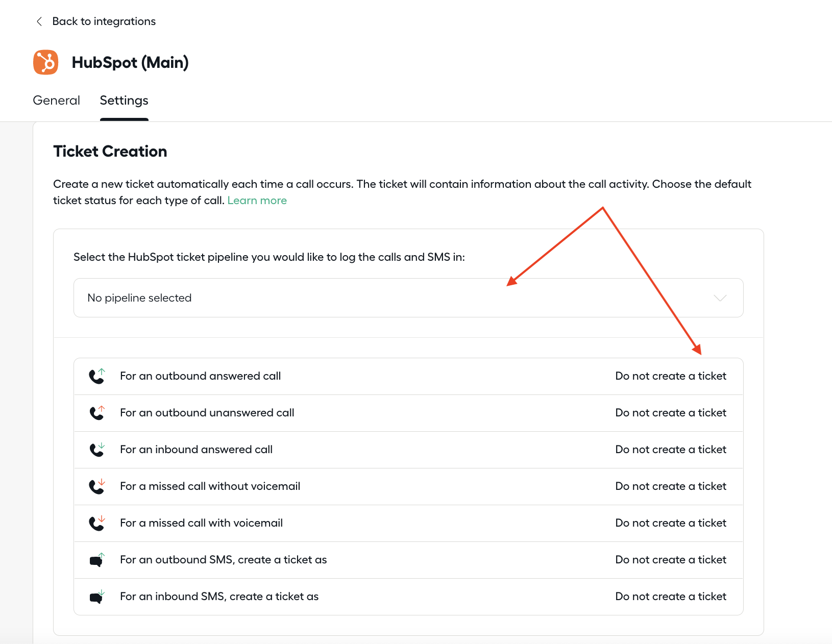Click the outbound unanswered call phone icon
This screenshot has height=644, width=832.
click(x=97, y=413)
